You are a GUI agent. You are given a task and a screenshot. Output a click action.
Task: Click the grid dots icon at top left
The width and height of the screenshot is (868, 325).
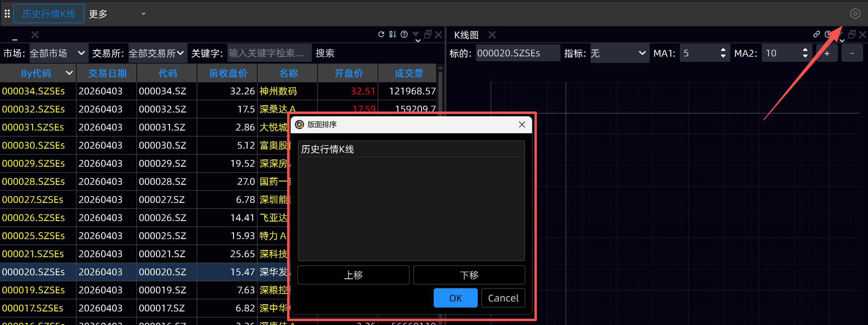7,14
